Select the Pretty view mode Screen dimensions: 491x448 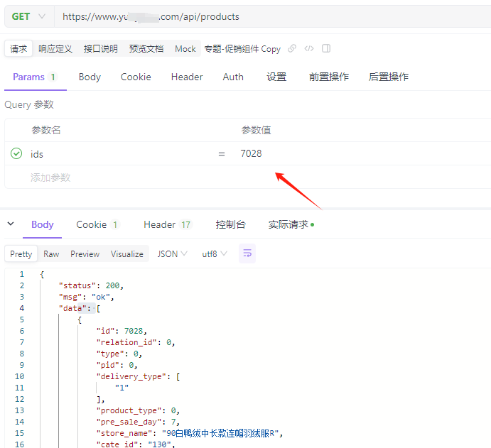tap(21, 254)
